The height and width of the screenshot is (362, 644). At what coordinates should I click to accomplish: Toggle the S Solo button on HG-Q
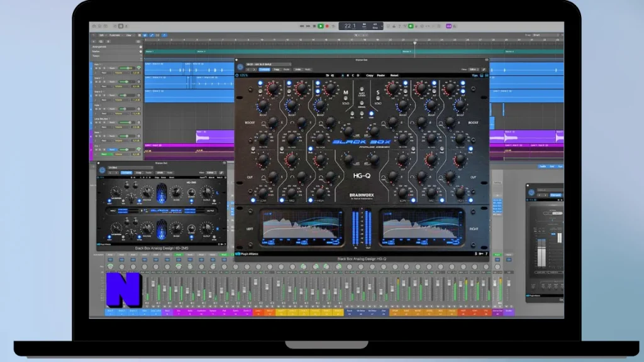tap(377, 99)
